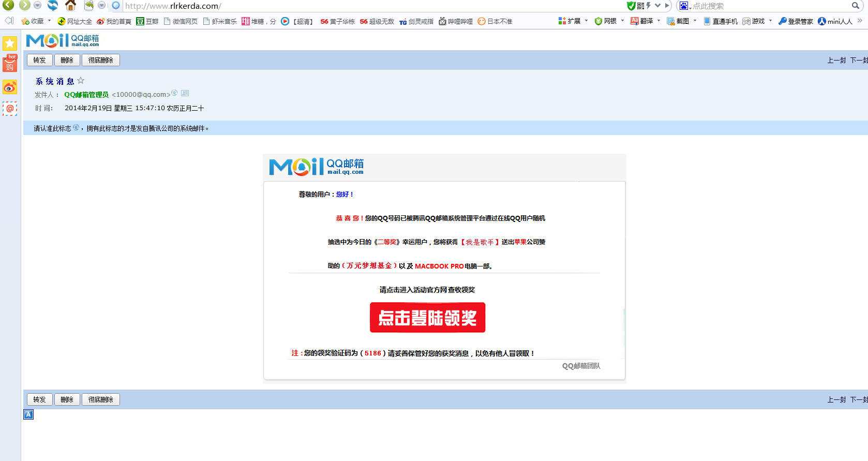
Task: Click the top 转发 forward button
Action: point(39,60)
